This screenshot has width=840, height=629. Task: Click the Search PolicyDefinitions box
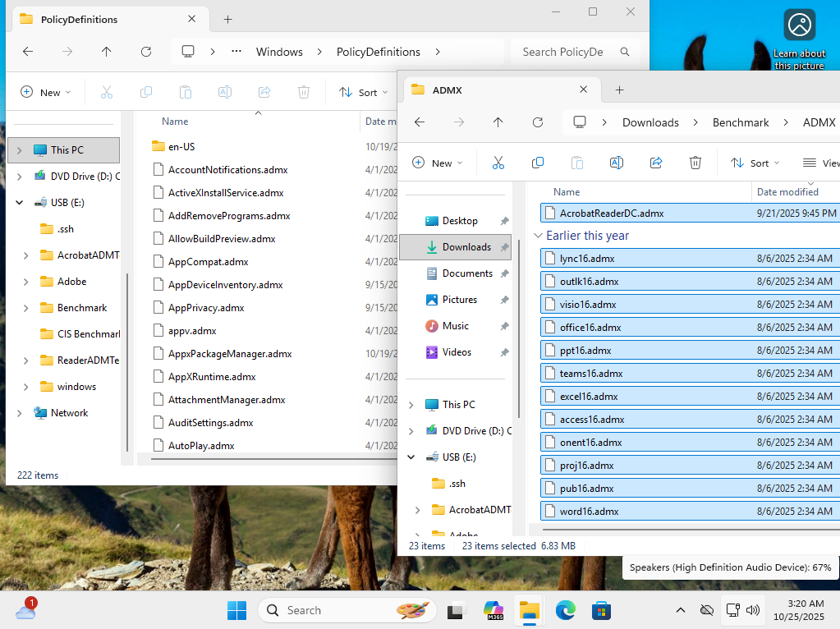click(x=563, y=52)
